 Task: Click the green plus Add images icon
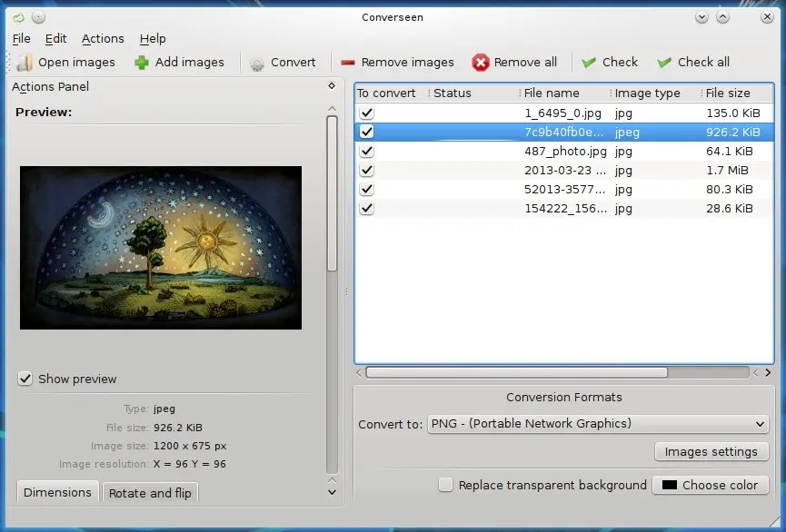[142, 63]
